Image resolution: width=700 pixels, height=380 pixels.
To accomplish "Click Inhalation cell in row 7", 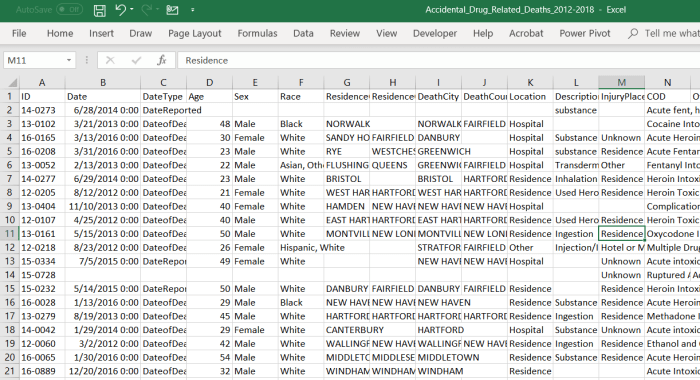I will point(576,179).
